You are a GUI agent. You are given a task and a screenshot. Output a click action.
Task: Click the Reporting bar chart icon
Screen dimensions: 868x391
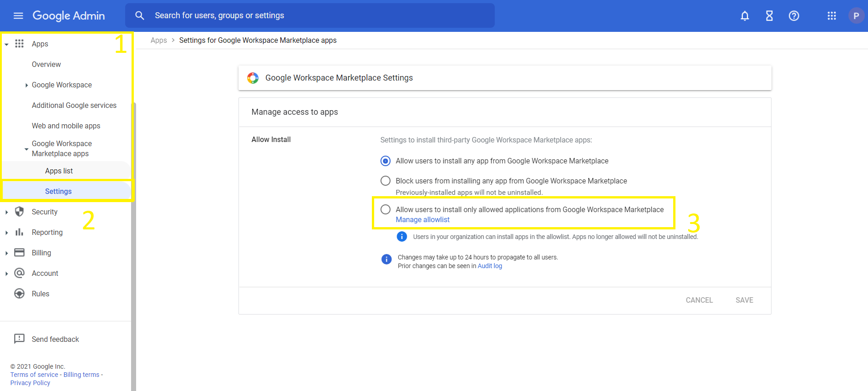tap(19, 232)
